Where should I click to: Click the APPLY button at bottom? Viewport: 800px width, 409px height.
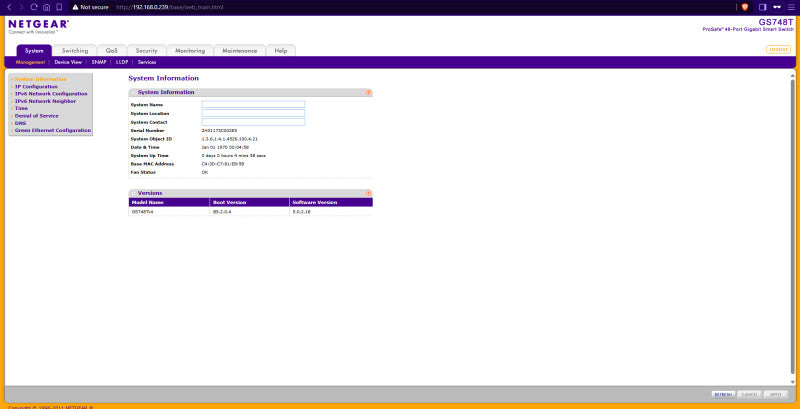[x=776, y=395]
